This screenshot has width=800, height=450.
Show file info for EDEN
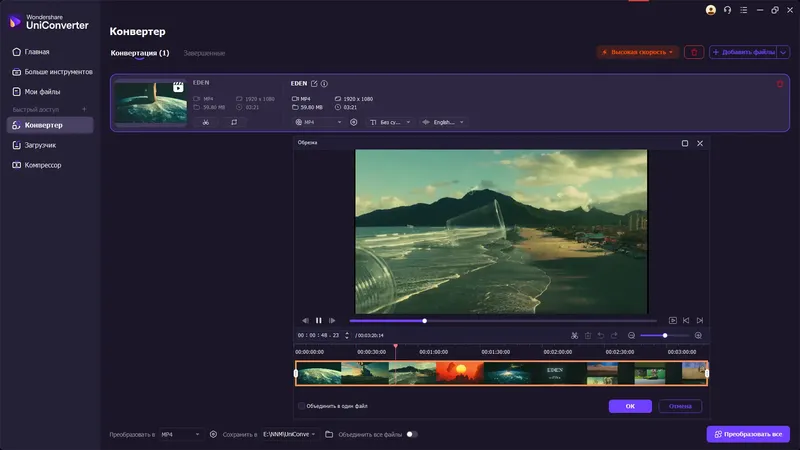(324, 84)
